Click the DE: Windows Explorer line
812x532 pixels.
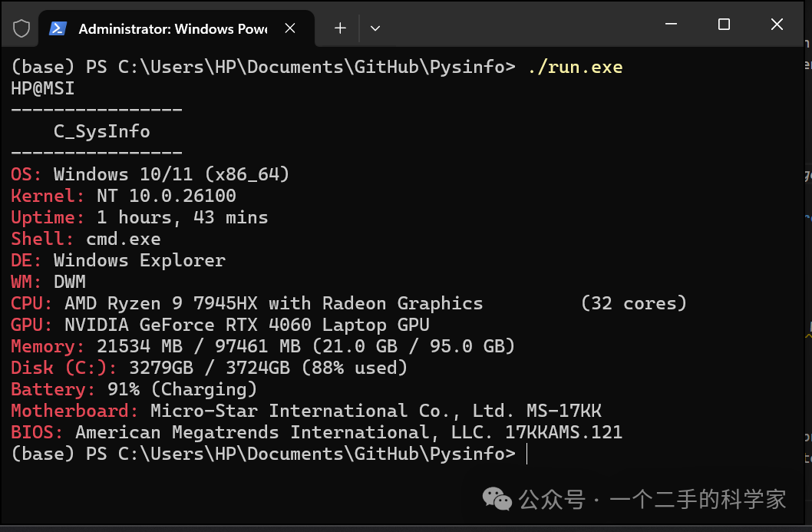point(118,260)
